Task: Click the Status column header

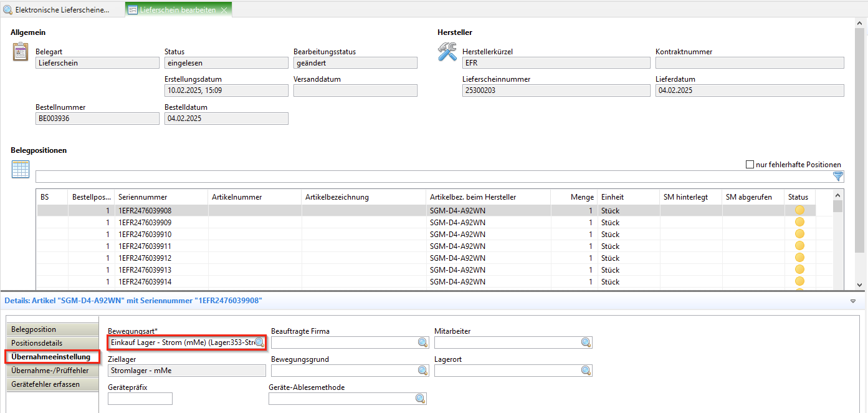Action: [x=798, y=197]
